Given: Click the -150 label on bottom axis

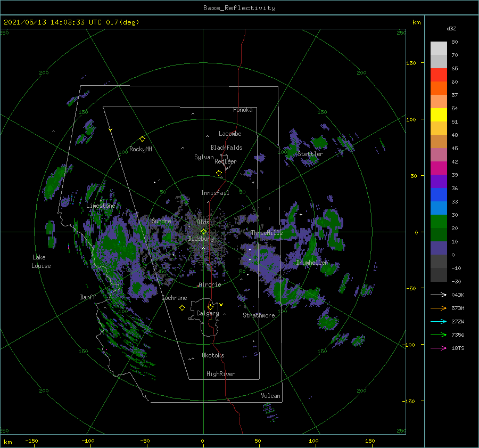Looking at the screenshot, I should point(31,441).
